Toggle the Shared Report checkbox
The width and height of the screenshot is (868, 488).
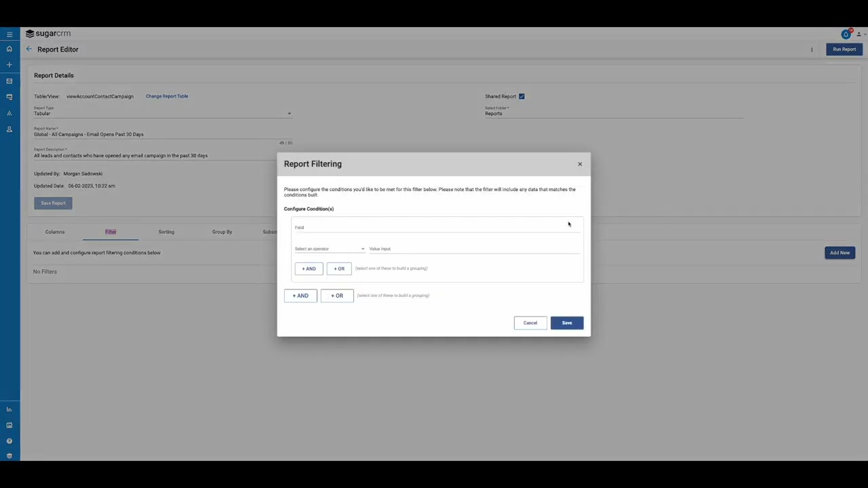click(521, 96)
